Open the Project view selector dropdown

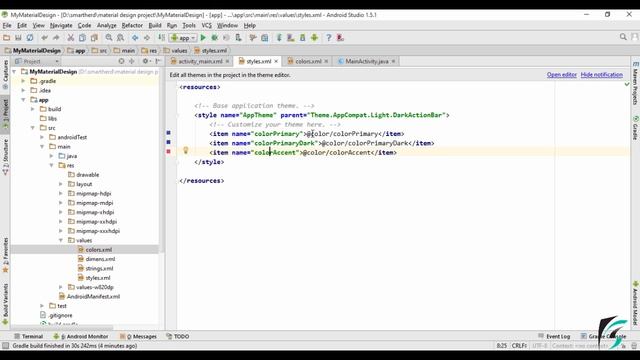37,61
